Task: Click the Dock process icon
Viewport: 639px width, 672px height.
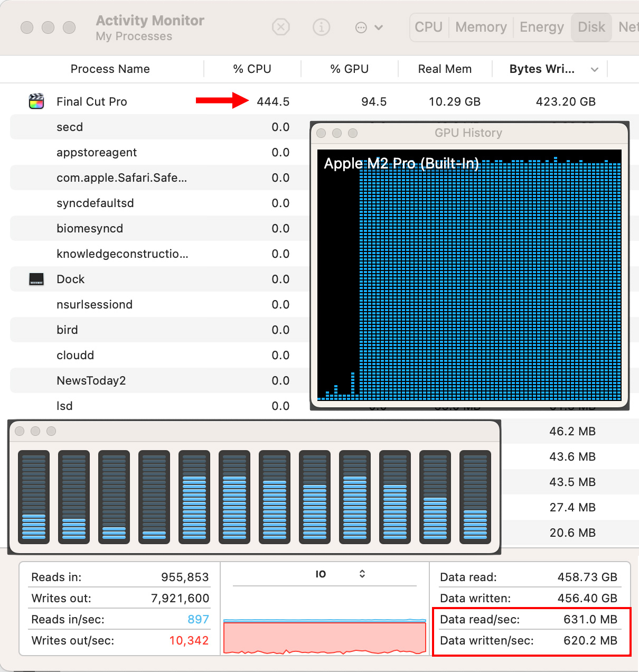Action: click(36, 279)
